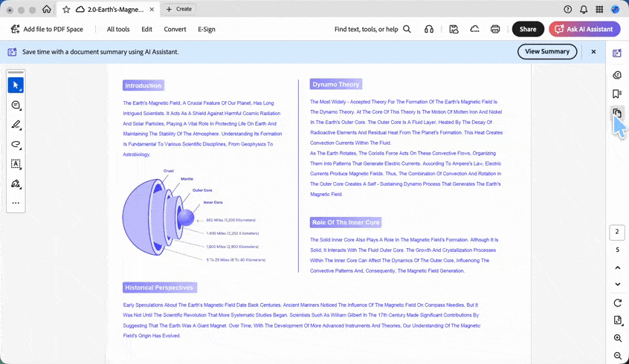Click the print icon
The height and width of the screenshot is (364, 629).
495,29
